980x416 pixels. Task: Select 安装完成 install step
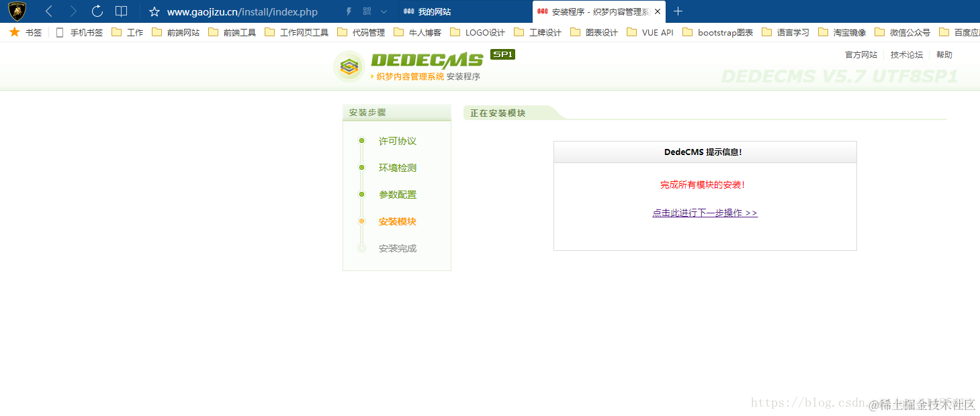point(398,248)
